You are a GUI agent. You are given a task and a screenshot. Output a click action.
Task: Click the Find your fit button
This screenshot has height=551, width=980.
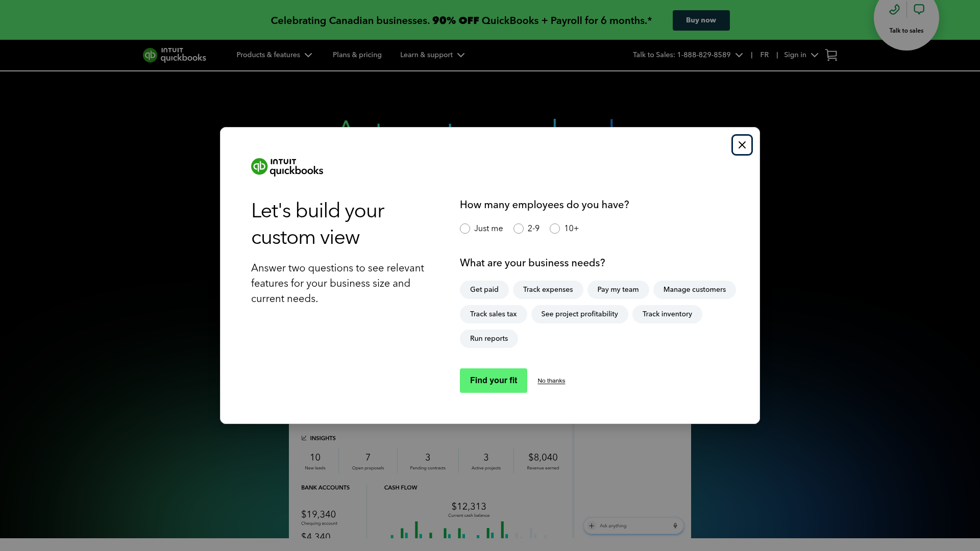pyautogui.click(x=493, y=381)
